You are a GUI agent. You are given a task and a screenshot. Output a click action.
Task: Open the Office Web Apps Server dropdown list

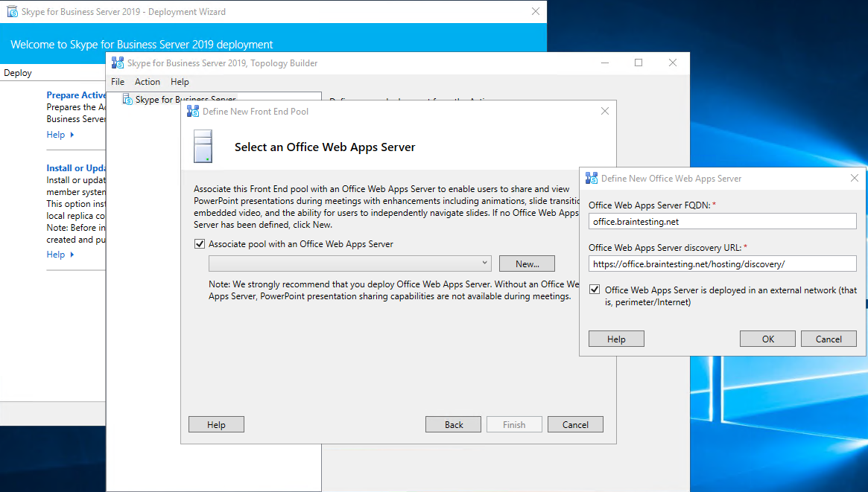click(x=485, y=263)
